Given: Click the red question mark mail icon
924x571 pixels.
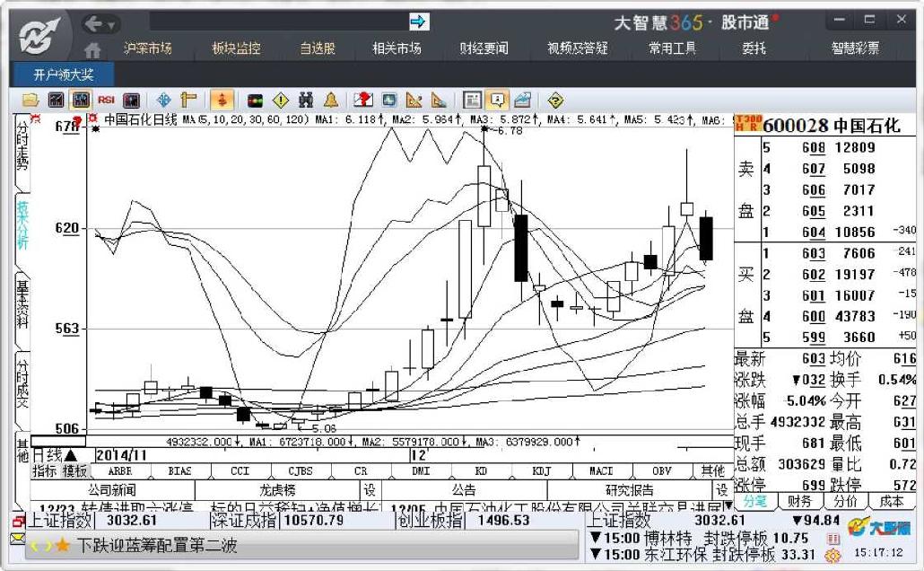Looking at the screenshot, I should [363, 101].
